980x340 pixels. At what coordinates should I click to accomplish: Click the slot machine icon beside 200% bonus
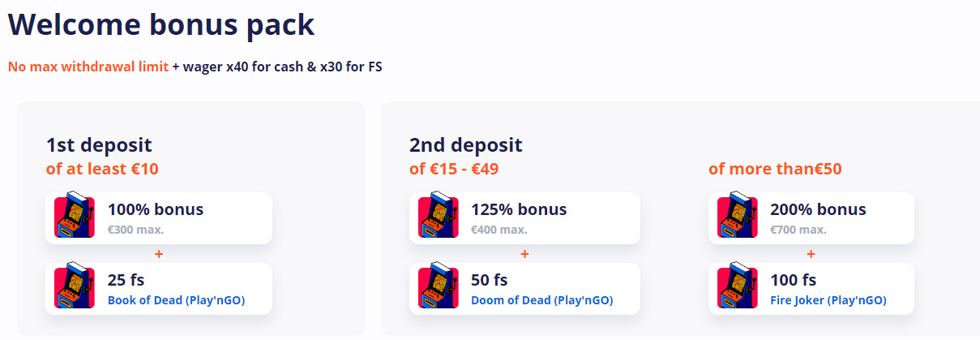click(x=738, y=217)
